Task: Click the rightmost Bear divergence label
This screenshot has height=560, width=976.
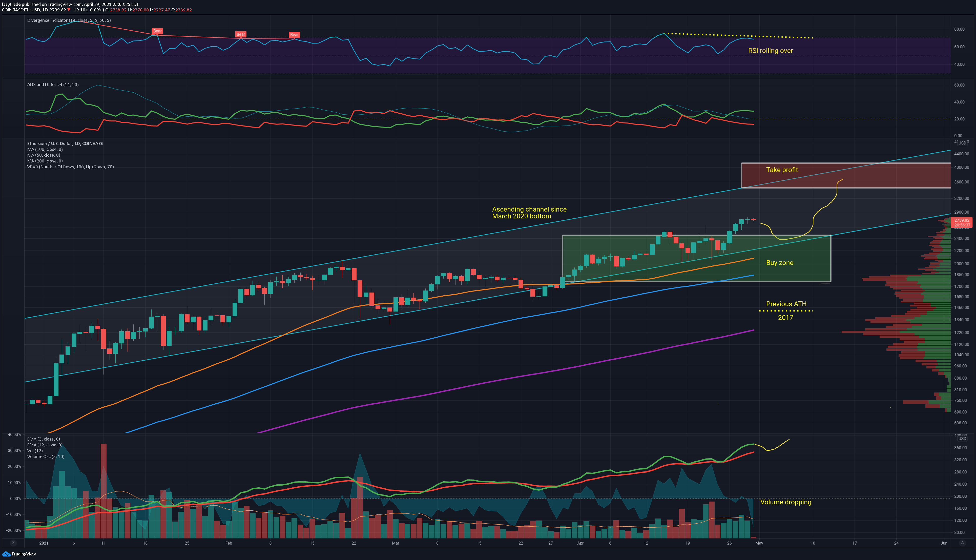Action: click(294, 35)
